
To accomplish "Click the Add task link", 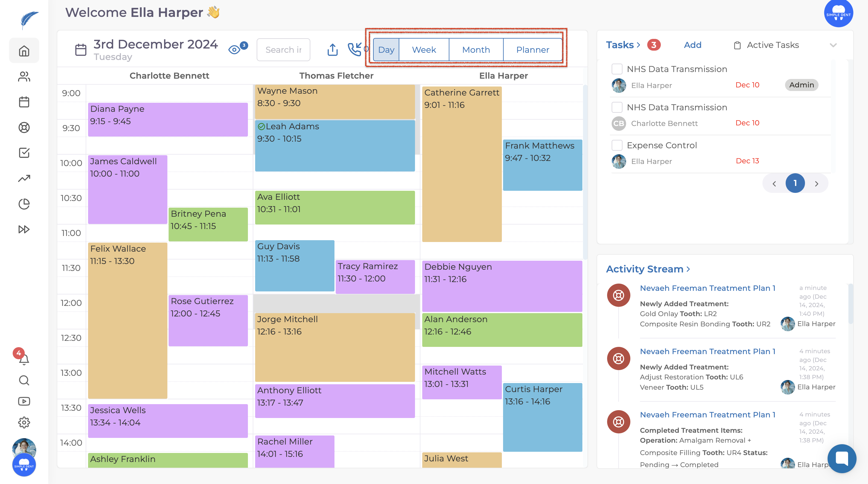I will [692, 45].
